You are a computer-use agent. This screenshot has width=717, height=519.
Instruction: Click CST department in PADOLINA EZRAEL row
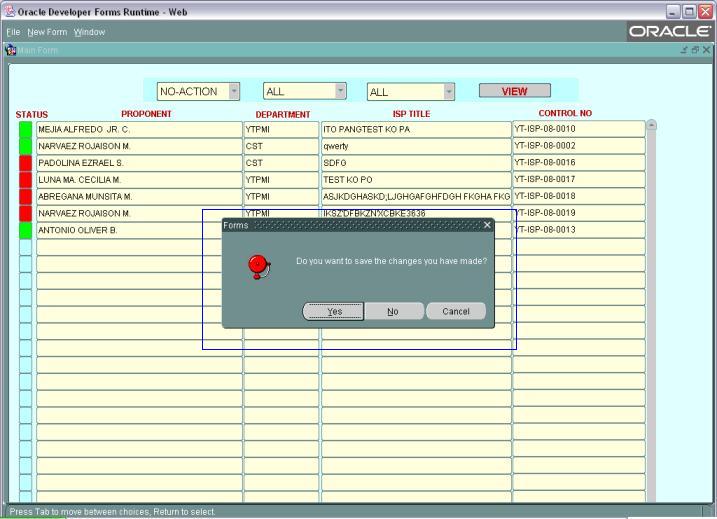click(x=281, y=163)
